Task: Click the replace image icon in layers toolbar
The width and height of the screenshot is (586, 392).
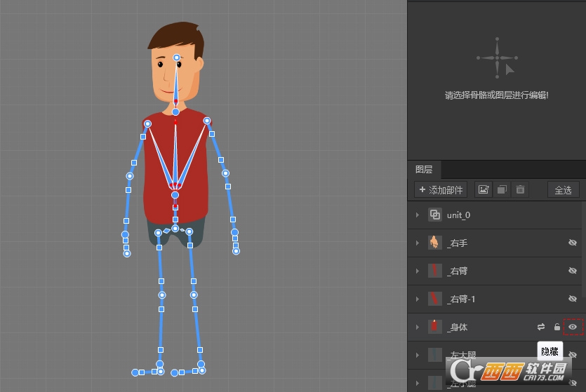Action: pyautogui.click(x=484, y=189)
